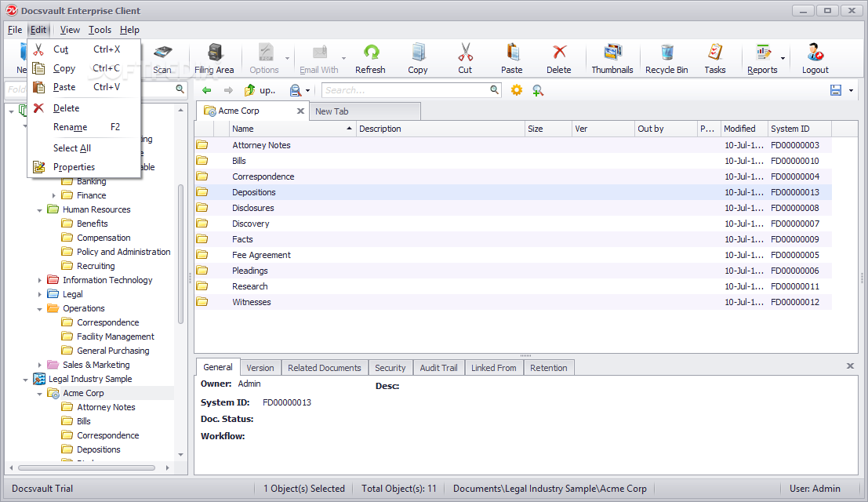This screenshot has width=868, height=502.
Task: Select the Fee Agreement folder row
Action: 513,255
